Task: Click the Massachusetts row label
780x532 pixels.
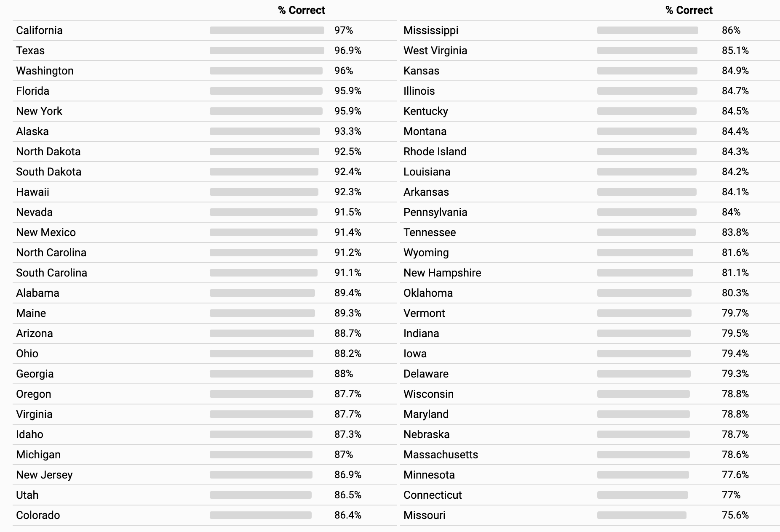Action: pyautogui.click(x=441, y=455)
